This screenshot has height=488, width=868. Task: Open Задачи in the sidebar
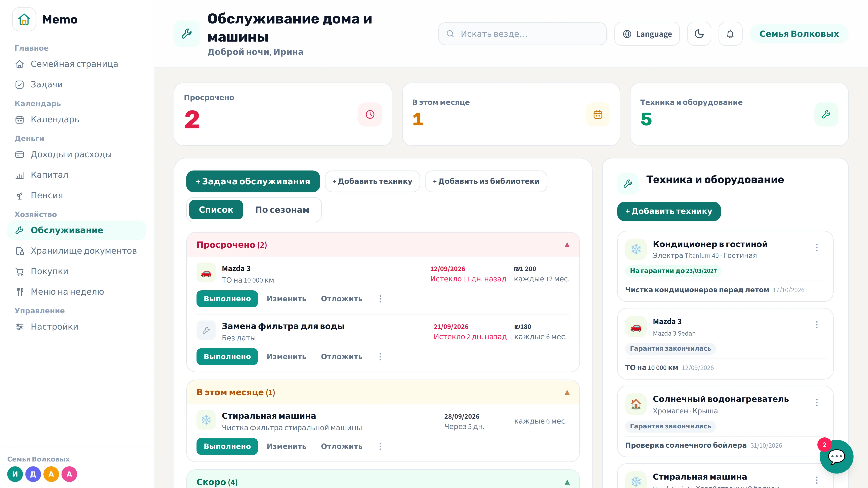[77, 85]
